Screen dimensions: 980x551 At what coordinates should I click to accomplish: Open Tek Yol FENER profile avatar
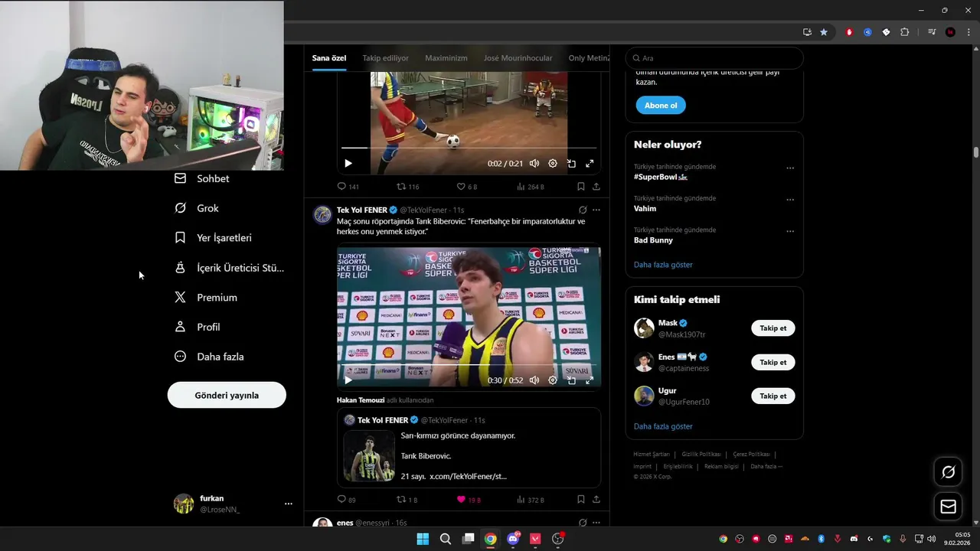(x=322, y=214)
